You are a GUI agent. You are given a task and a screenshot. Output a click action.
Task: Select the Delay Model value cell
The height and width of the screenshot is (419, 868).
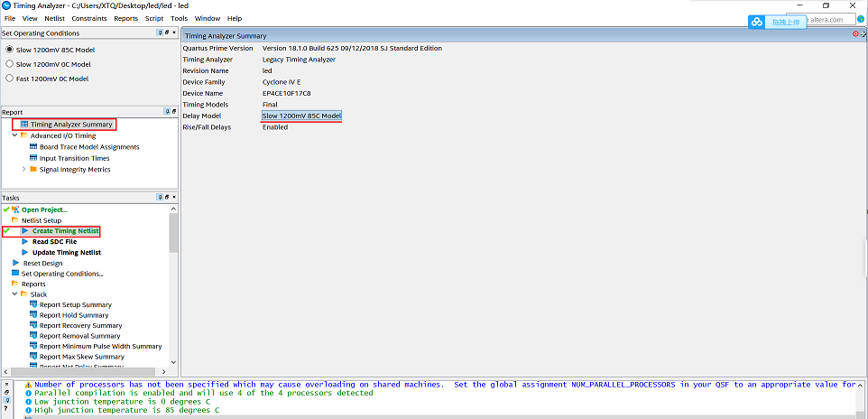(301, 116)
